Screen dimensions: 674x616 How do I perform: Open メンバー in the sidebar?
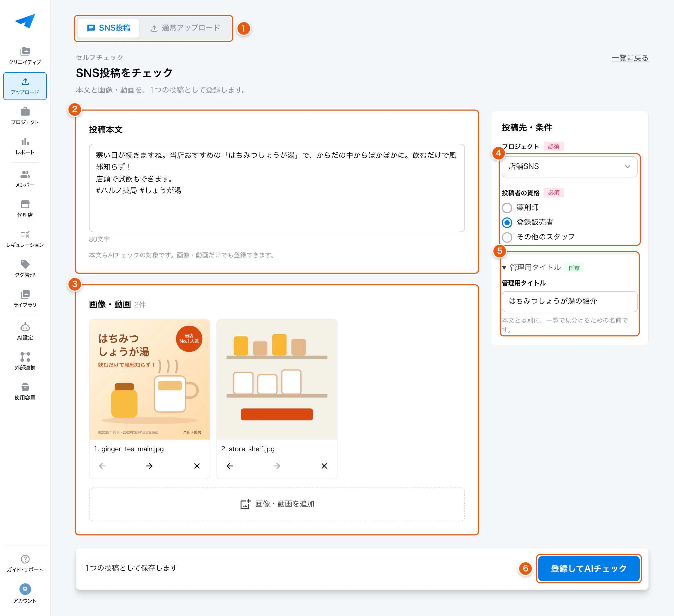pos(25,179)
